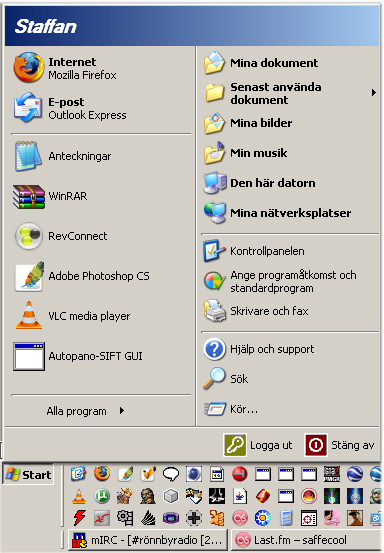
Task: Open WinRAR from the Start menu
Action: [x=101, y=196]
